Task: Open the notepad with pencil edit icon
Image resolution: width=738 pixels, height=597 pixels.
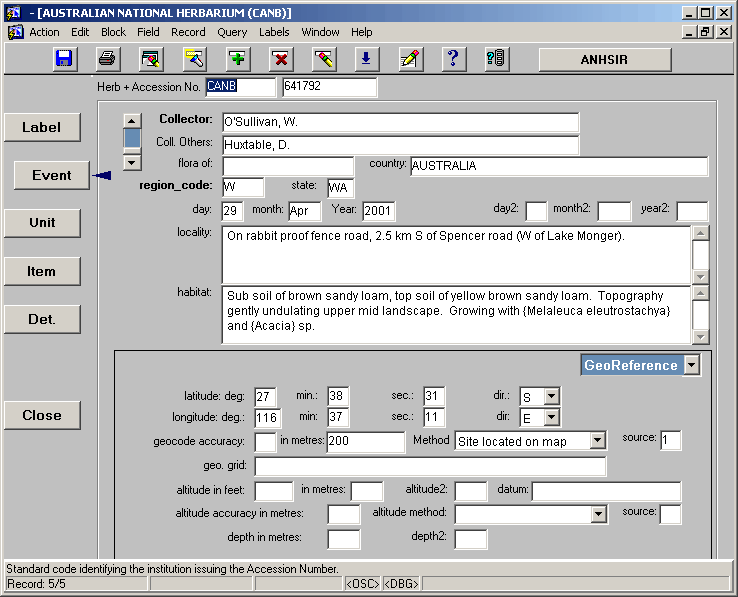Action: point(409,58)
